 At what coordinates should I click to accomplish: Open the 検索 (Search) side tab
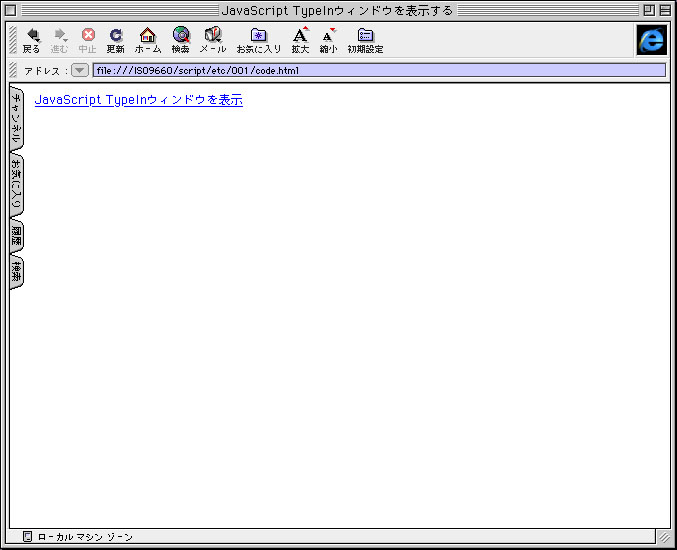click(16, 272)
